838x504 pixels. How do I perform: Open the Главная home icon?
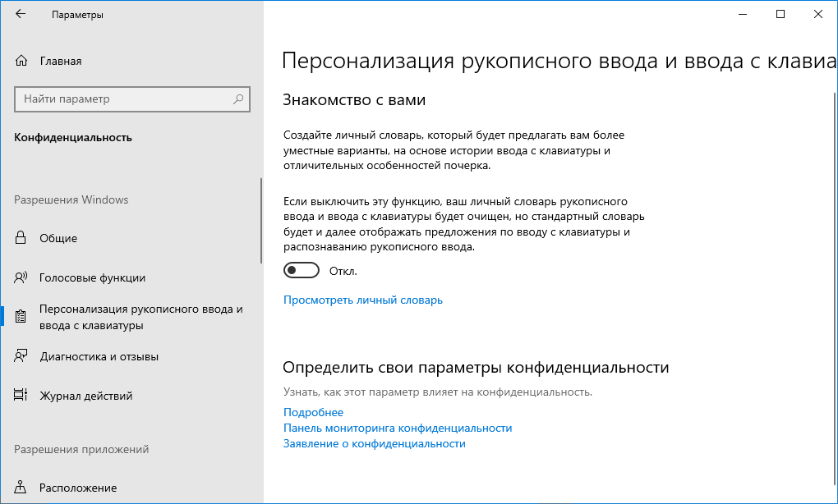(21, 61)
